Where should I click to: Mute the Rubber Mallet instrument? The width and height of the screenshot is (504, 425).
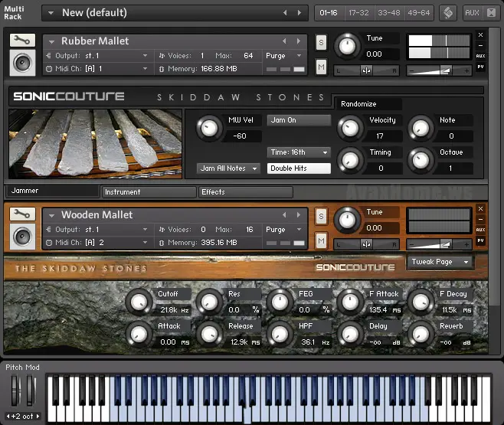[x=321, y=67]
